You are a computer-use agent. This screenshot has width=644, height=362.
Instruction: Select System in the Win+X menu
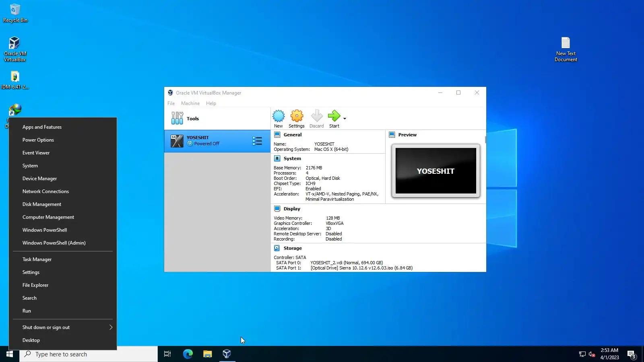[63, 166]
